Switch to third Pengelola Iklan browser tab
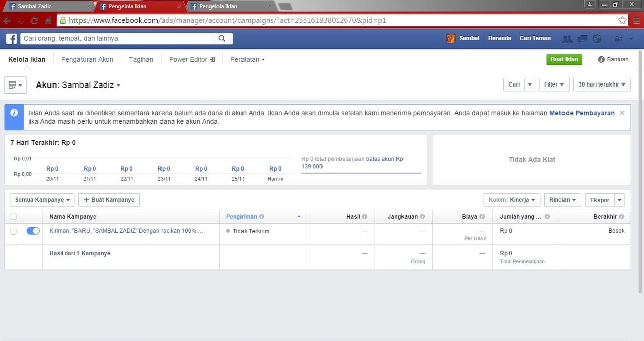The width and height of the screenshot is (644, 341). tap(230, 6)
